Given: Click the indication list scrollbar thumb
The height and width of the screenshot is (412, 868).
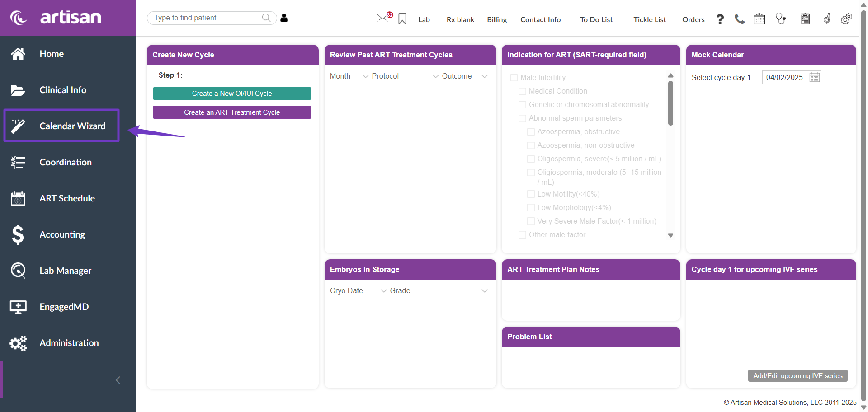Looking at the screenshot, I should [x=670, y=103].
